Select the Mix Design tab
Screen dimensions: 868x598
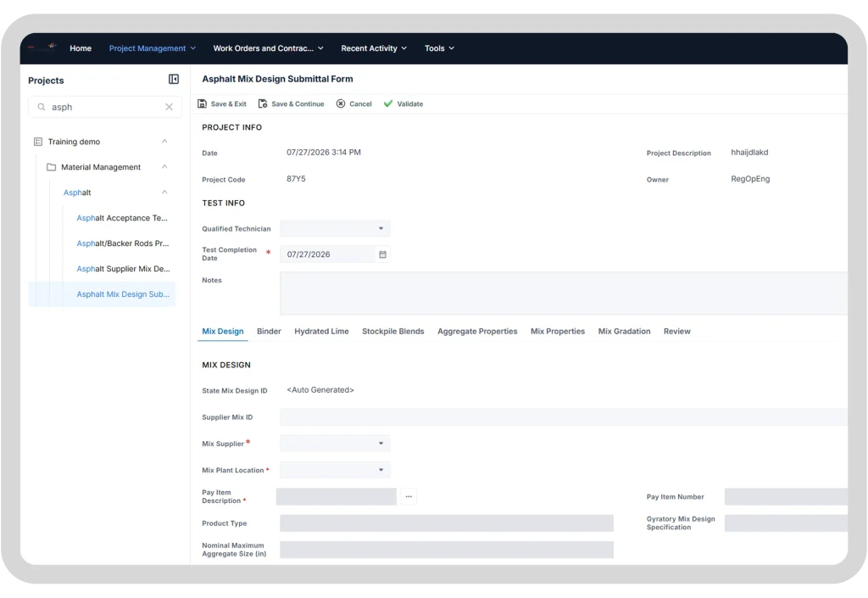point(223,331)
